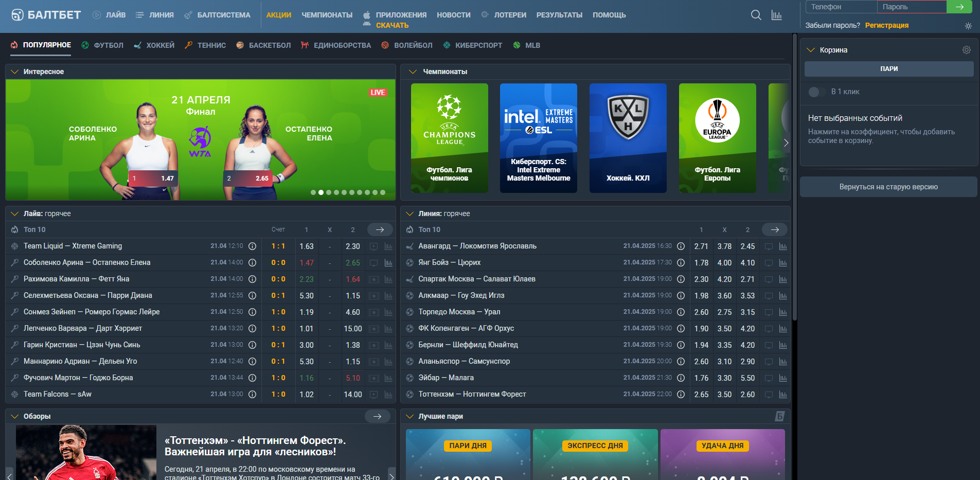Image resolution: width=980 pixels, height=480 pixels.
Task: Open info icon for Тоттенхэм — Ноттингем Форест
Action: coord(681,395)
